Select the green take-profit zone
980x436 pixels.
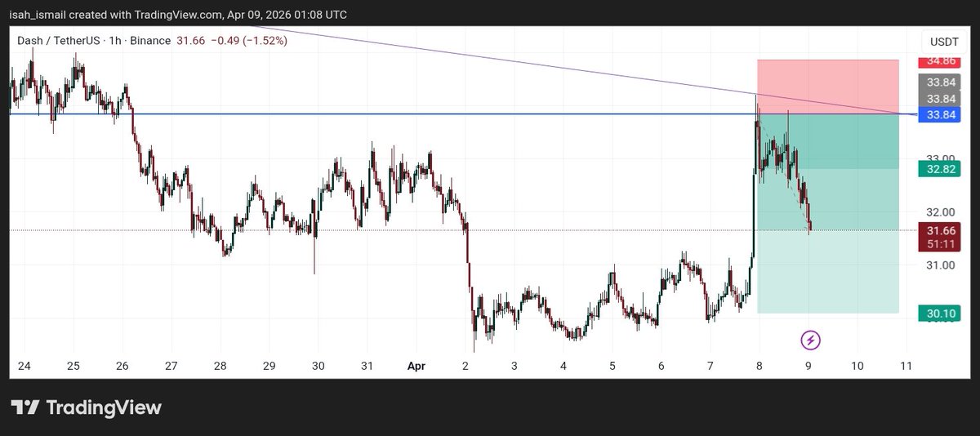point(828,213)
